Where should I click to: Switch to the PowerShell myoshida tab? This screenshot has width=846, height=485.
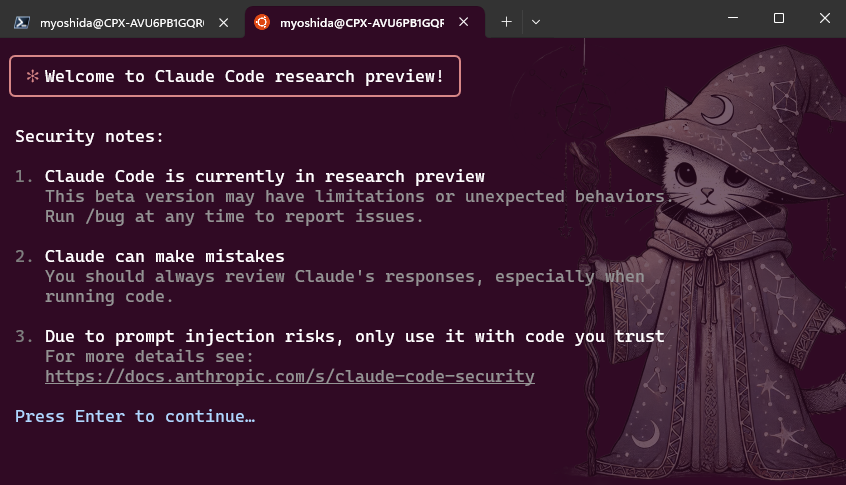(x=122, y=22)
